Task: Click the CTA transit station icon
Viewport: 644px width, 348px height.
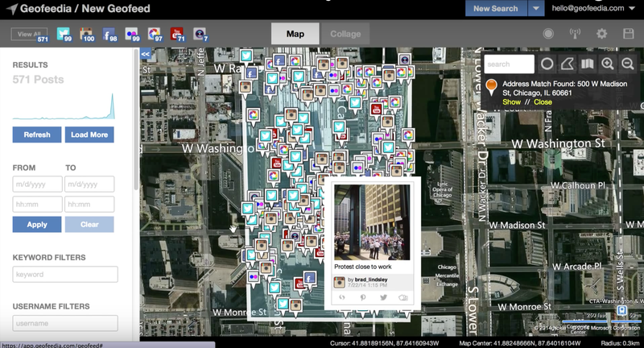Action: (x=621, y=310)
